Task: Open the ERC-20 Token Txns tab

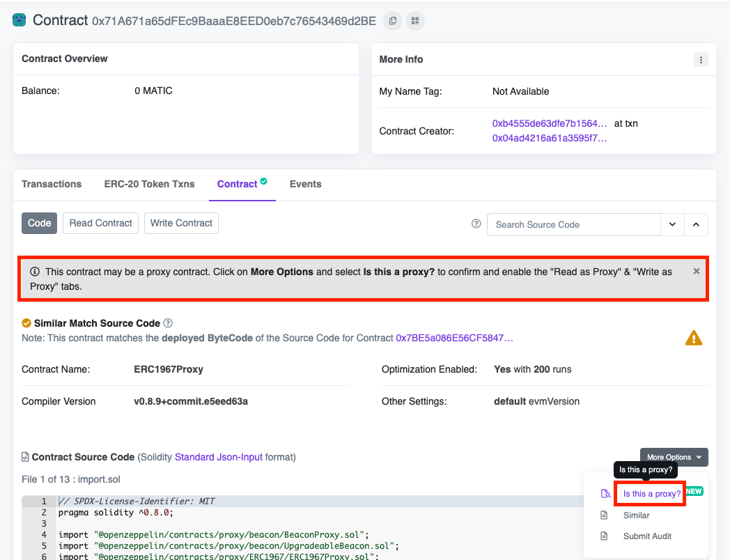Action: (150, 184)
